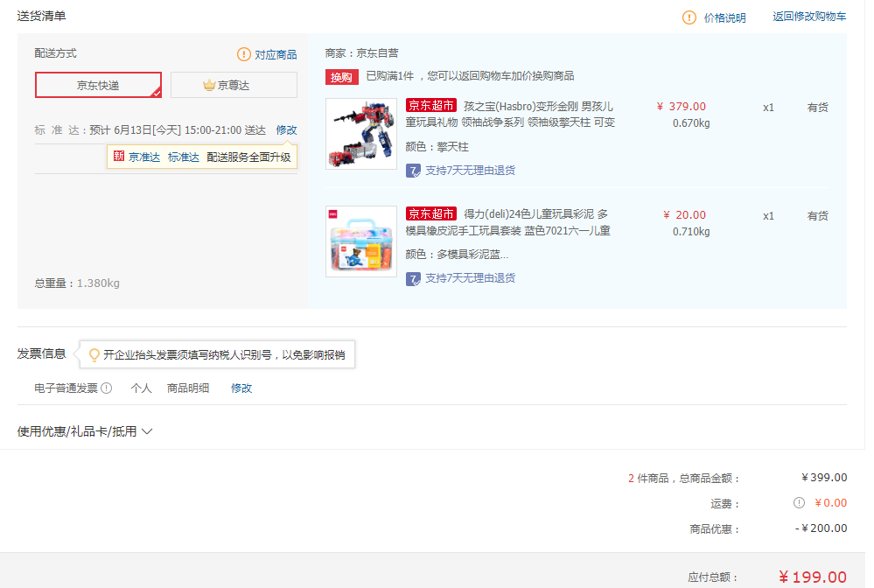This screenshot has height=588, width=874.
Task: Open the 标准达 service link
Action: pos(184,157)
